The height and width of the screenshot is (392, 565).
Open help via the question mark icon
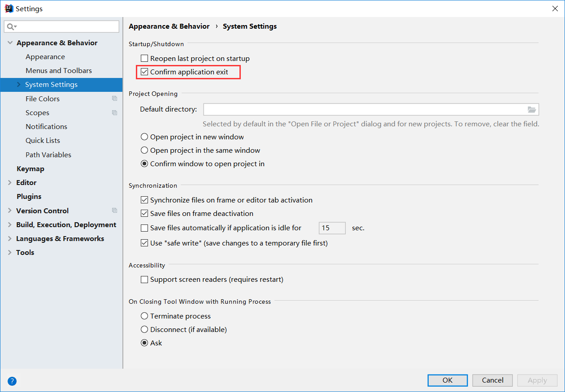point(12,381)
